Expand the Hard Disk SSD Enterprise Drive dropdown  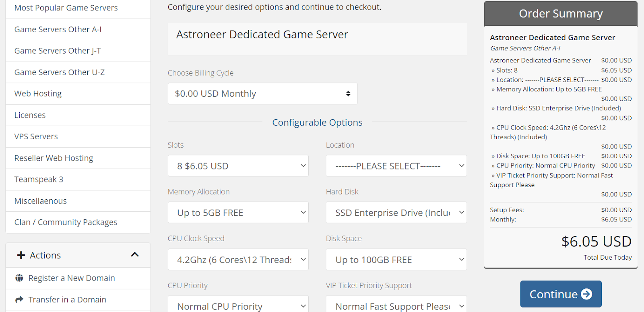tap(396, 213)
